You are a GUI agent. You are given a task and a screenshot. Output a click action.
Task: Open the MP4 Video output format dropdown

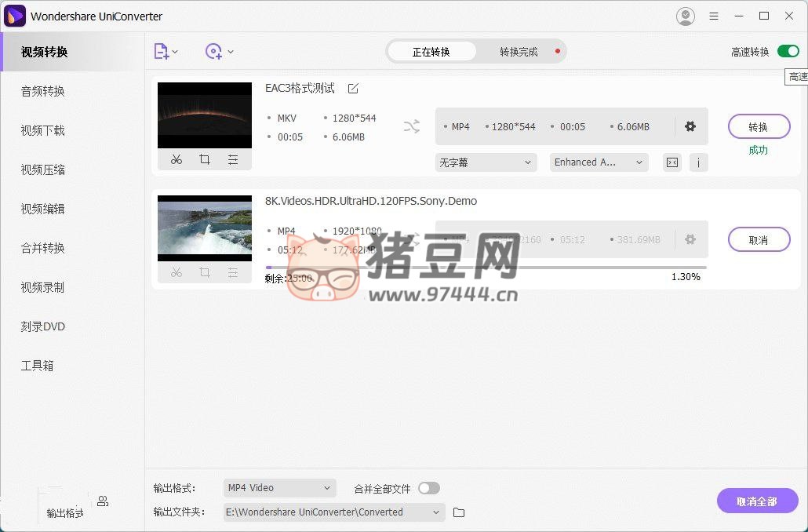279,488
